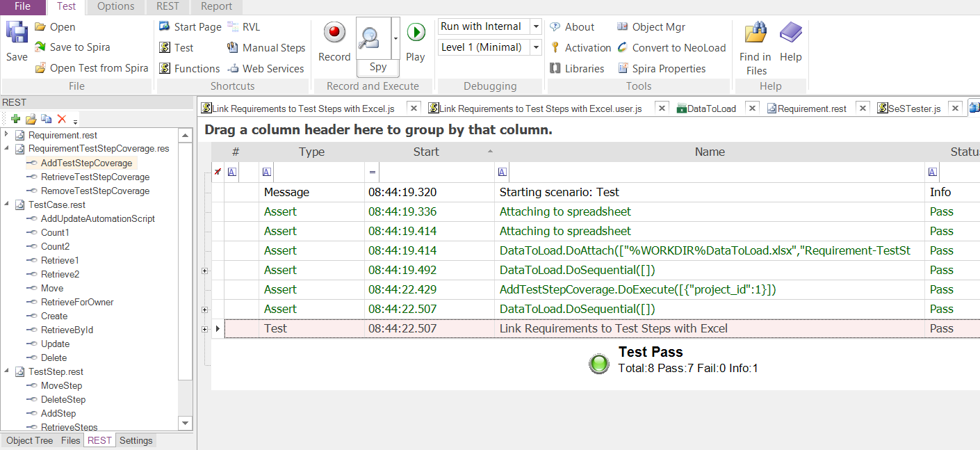Click the red delete icon in REST panel
980x450 pixels.
61,120
